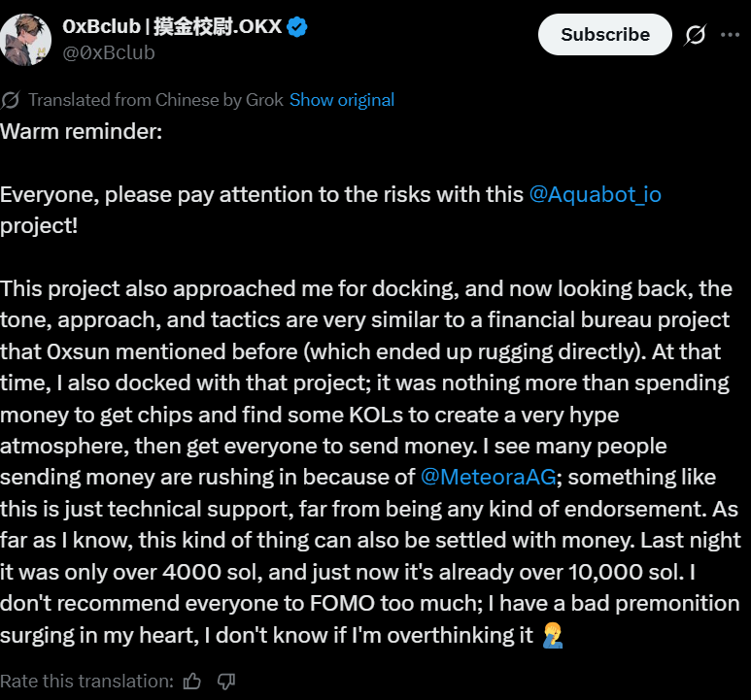Click the 0xBclub | 摸金校尉.OKX display name
Image resolution: width=751 pixels, height=700 pixels.
pyautogui.click(x=172, y=27)
